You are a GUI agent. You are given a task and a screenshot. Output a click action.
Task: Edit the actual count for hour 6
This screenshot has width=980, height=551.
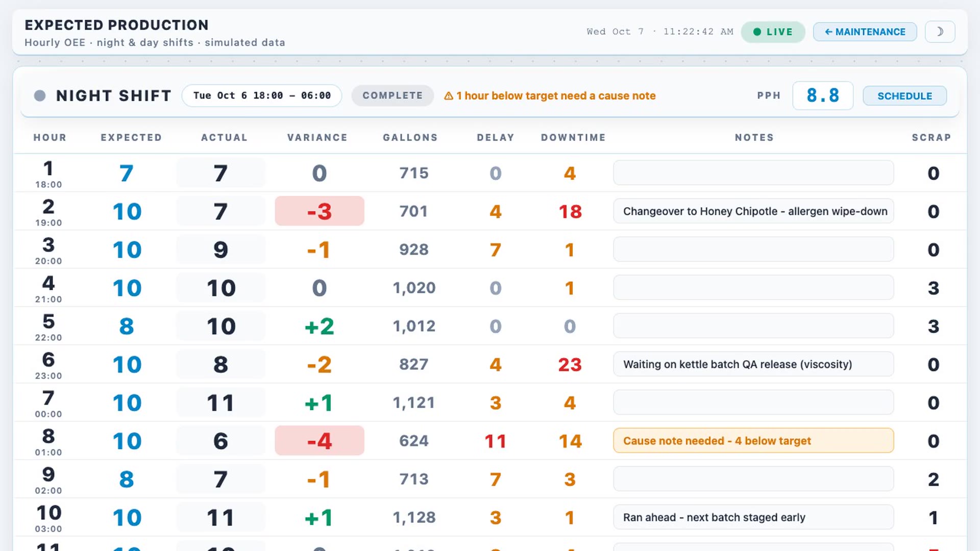220,364
